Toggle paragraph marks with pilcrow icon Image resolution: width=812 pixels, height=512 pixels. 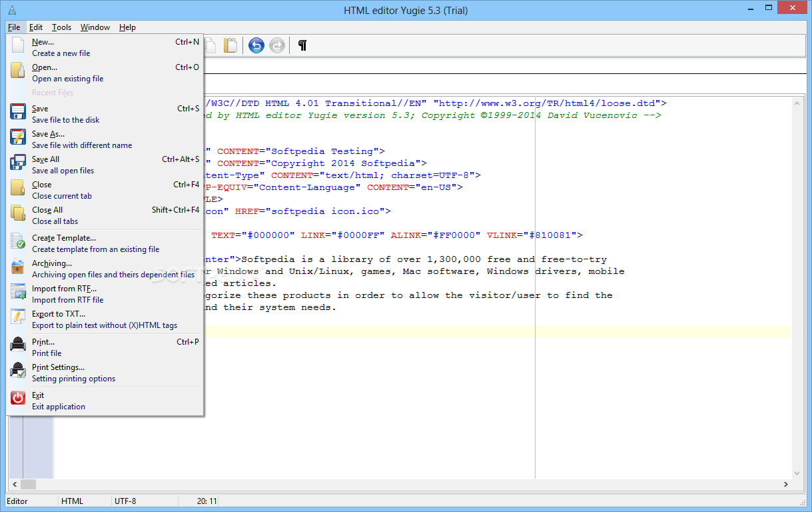pos(302,45)
